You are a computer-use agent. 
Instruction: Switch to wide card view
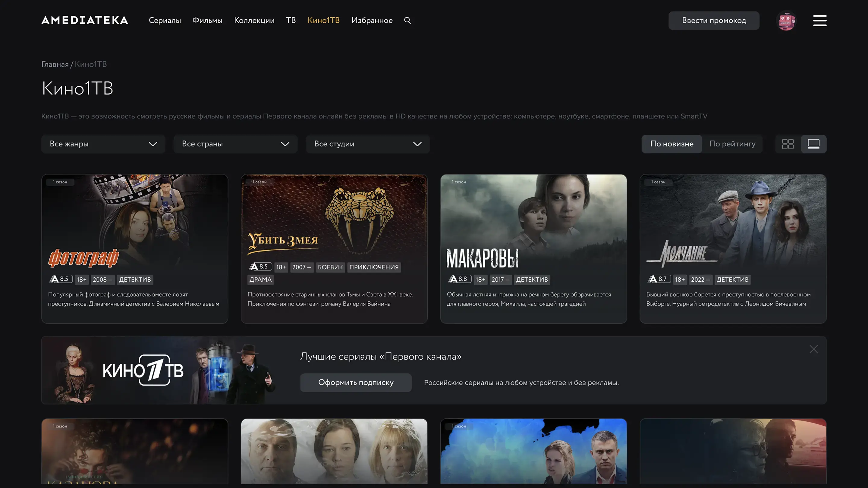pyautogui.click(x=813, y=144)
